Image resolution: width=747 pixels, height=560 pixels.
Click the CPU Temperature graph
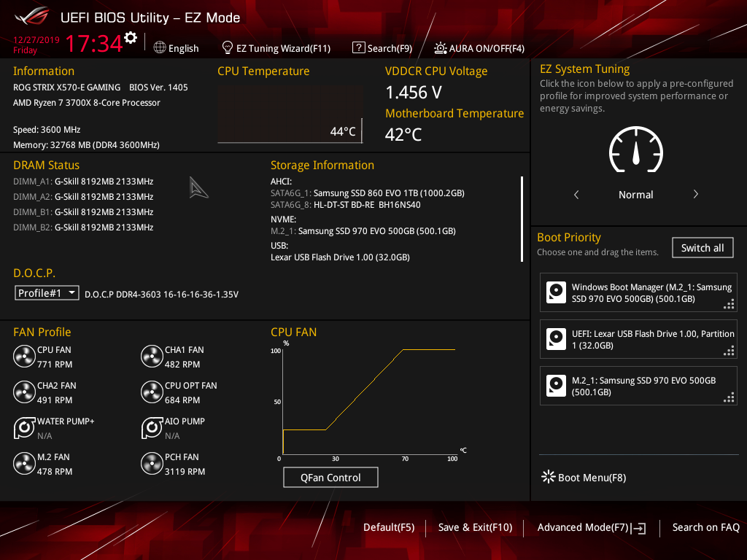pyautogui.click(x=290, y=114)
